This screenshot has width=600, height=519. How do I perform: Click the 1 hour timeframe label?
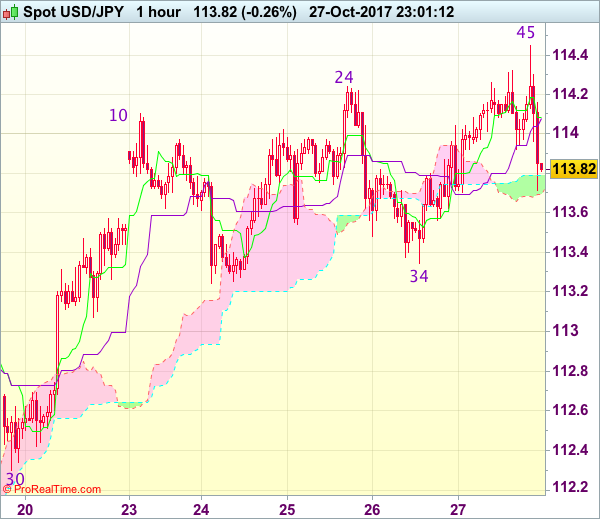[x=158, y=12]
